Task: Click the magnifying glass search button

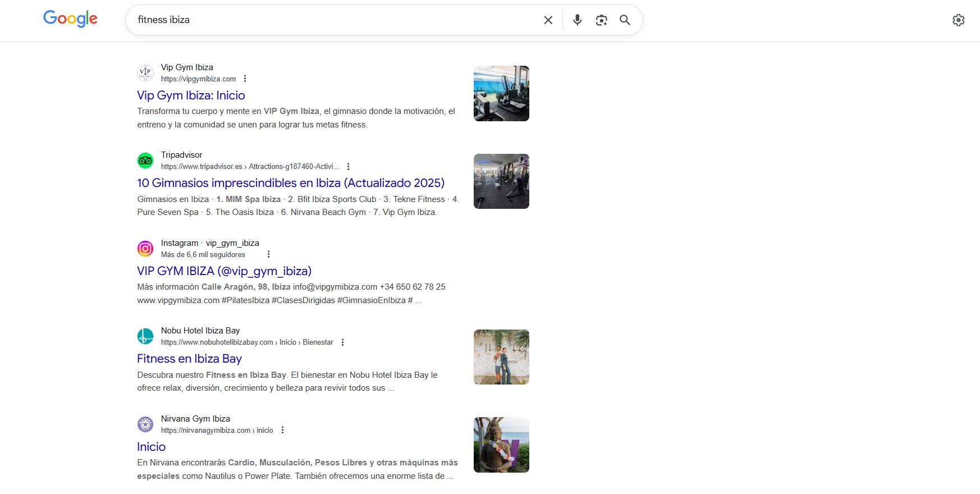Action: [x=625, y=20]
